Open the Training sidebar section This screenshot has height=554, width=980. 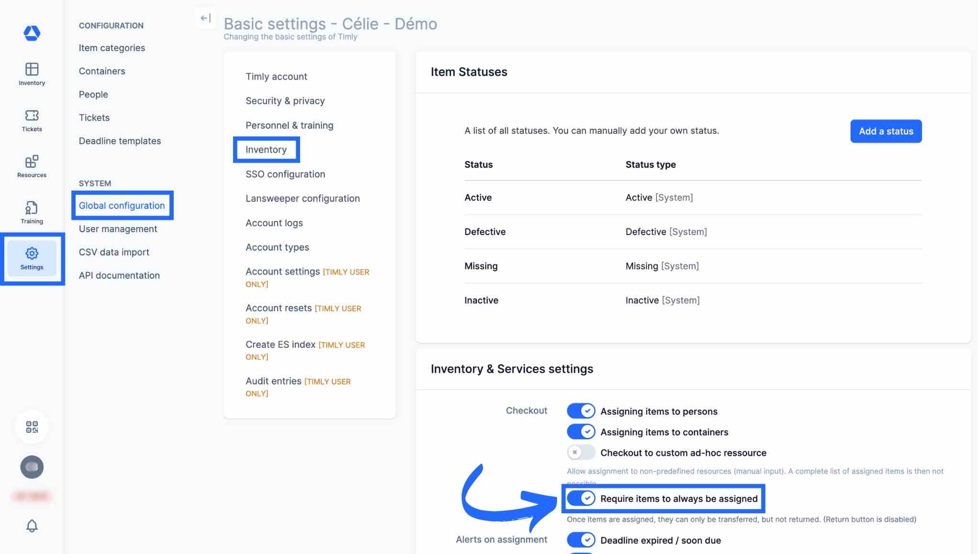32,213
